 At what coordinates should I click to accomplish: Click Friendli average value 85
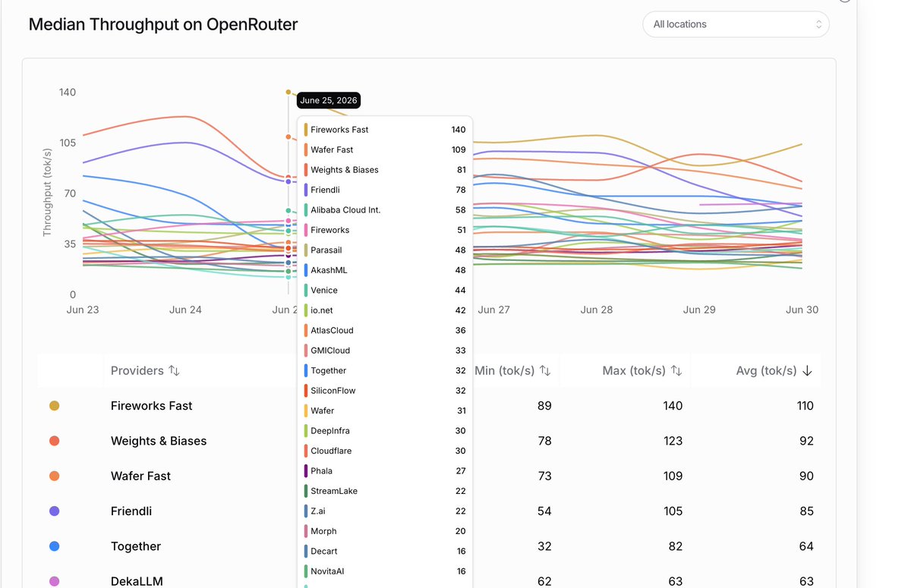point(806,511)
